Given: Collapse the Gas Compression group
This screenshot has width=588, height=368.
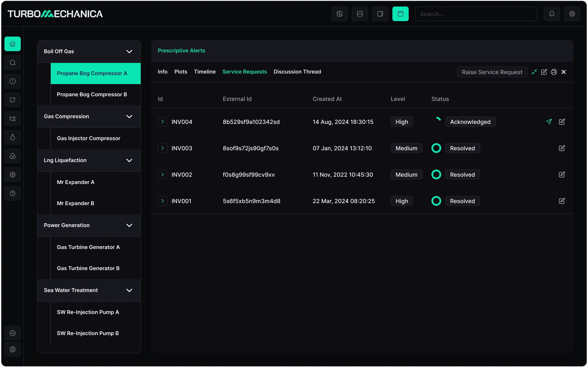Looking at the screenshot, I should pos(129,116).
